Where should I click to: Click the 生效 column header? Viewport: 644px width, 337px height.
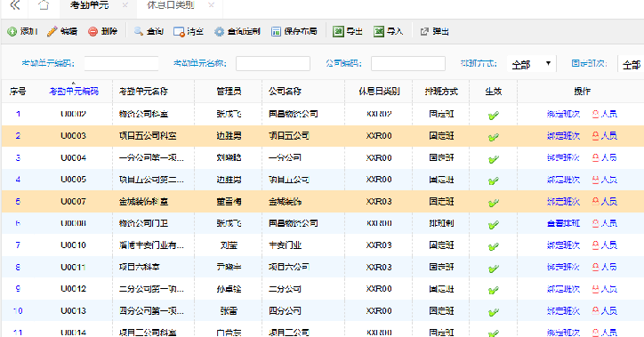[494, 91]
